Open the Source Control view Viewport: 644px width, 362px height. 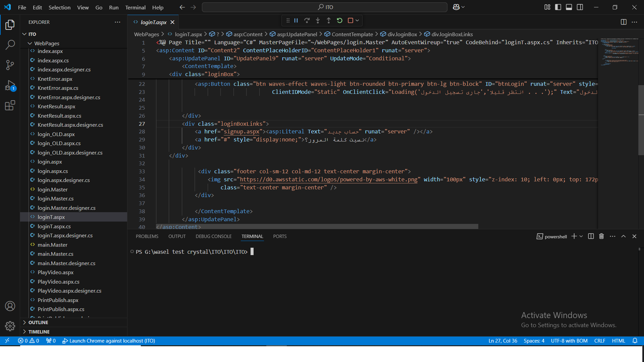click(10, 65)
